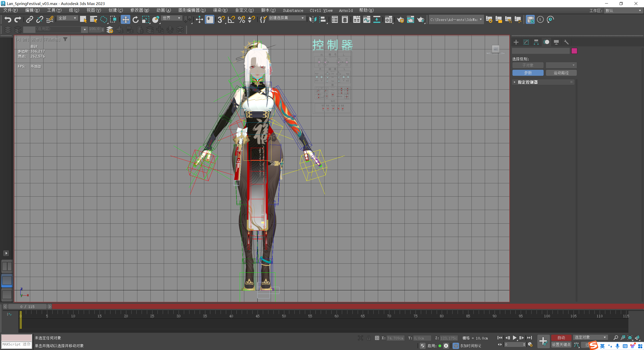Open the 选定对象 key filter dropdown
Viewport: 644px width, 350px height.
(x=590, y=337)
